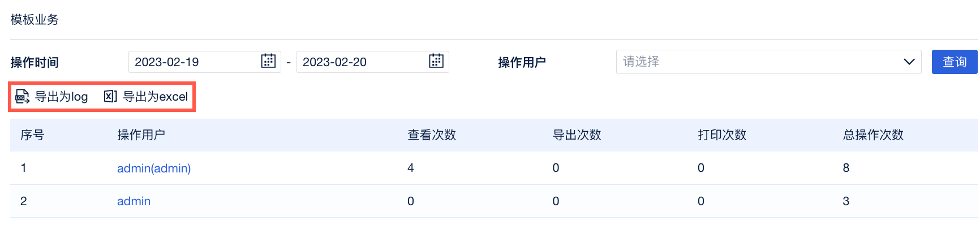Open the admin(admin) user link
The width and height of the screenshot is (980, 225).
(x=154, y=168)
